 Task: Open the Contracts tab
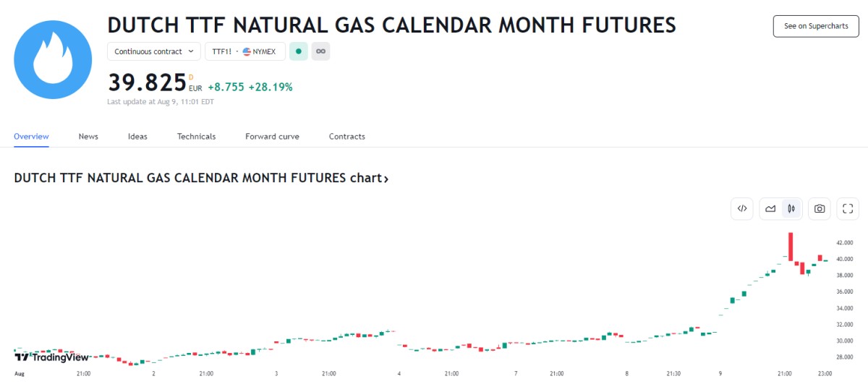point(347,136)
